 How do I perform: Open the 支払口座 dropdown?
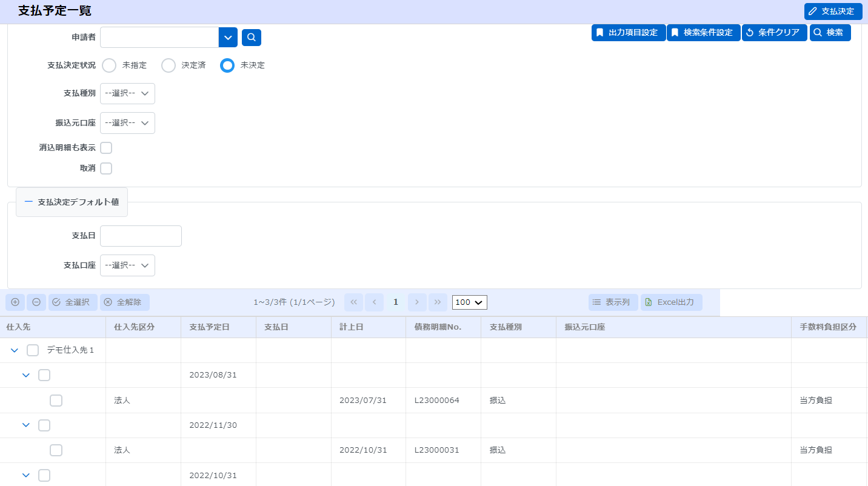tap(127, 265)
